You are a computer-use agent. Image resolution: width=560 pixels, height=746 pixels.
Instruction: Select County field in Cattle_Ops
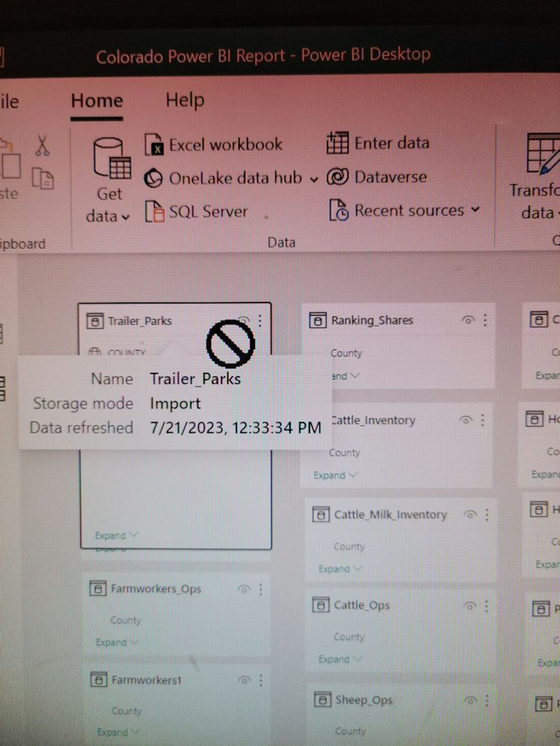point(348,637)
